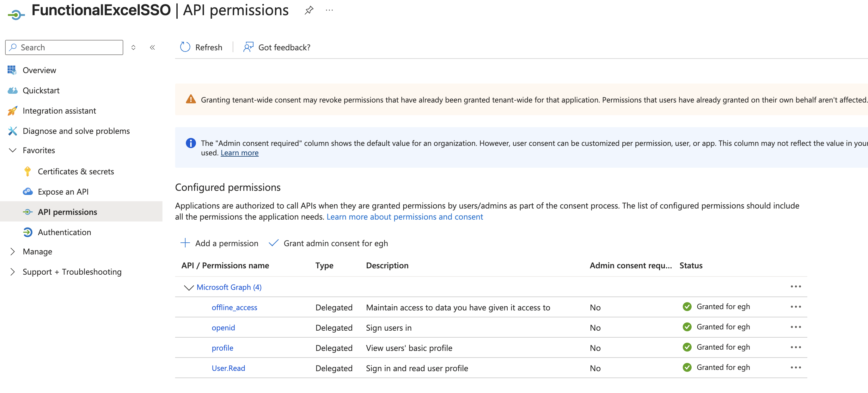The height and width of the screenshot is (393, 868).
Task: Click the green granted checkmark for User.Read
Action: (x=687, y=367)
